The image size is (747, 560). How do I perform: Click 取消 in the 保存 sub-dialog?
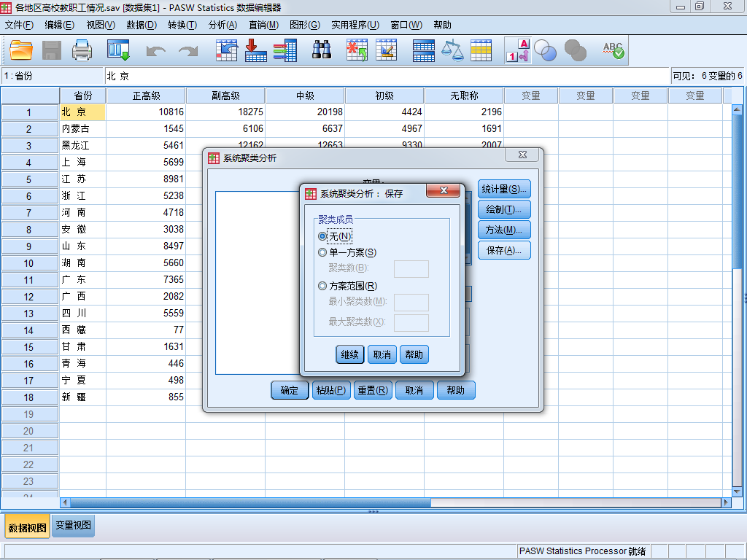point(382,354)
